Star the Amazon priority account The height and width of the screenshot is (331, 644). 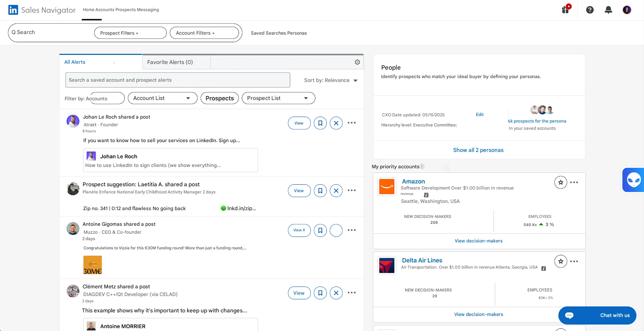coord(561,182)
